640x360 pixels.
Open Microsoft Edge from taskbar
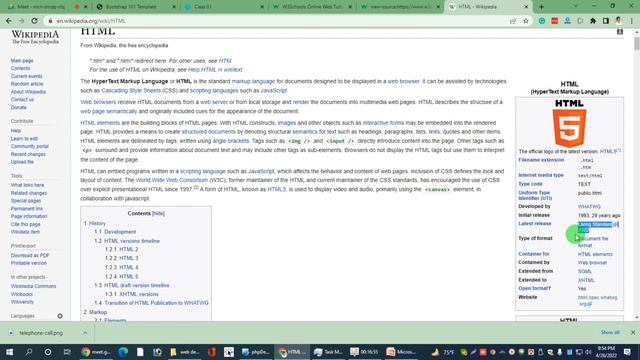(x=123, y=352)
